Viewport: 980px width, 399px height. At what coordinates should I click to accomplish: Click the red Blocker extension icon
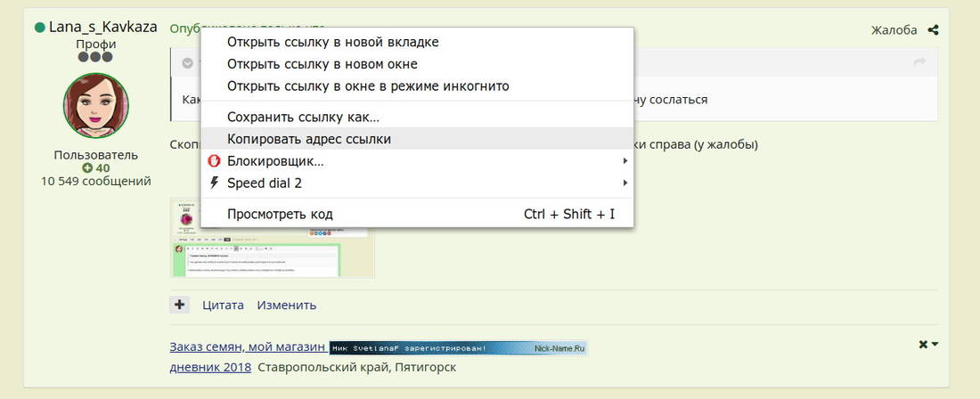pos(214,161)
